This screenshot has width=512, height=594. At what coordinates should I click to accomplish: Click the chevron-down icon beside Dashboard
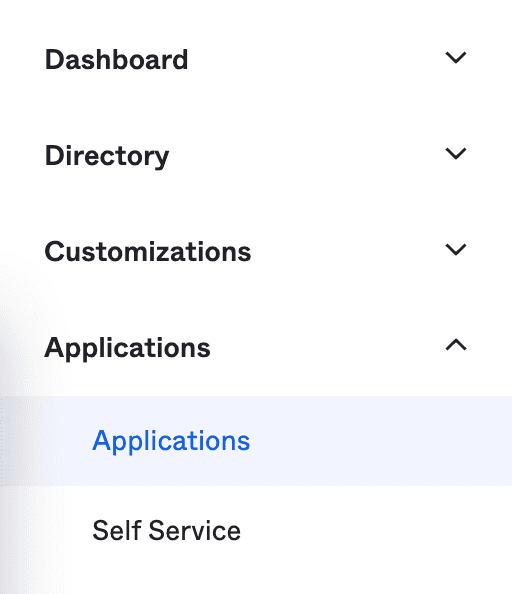[456, 58]
